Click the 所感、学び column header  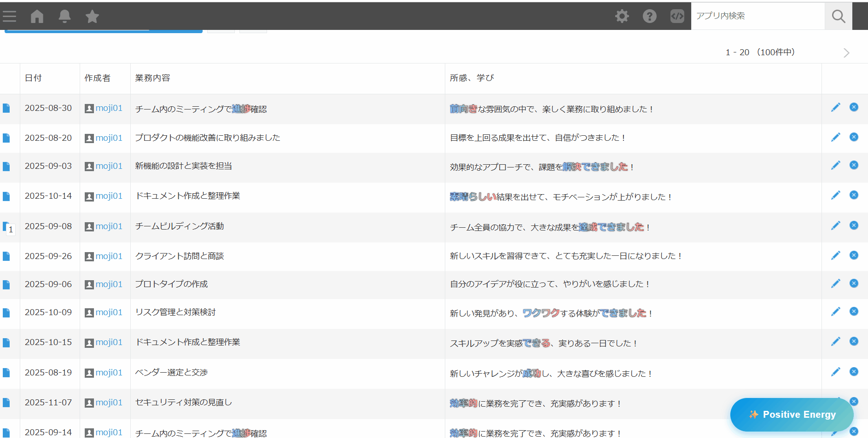(x=472, y=78)
